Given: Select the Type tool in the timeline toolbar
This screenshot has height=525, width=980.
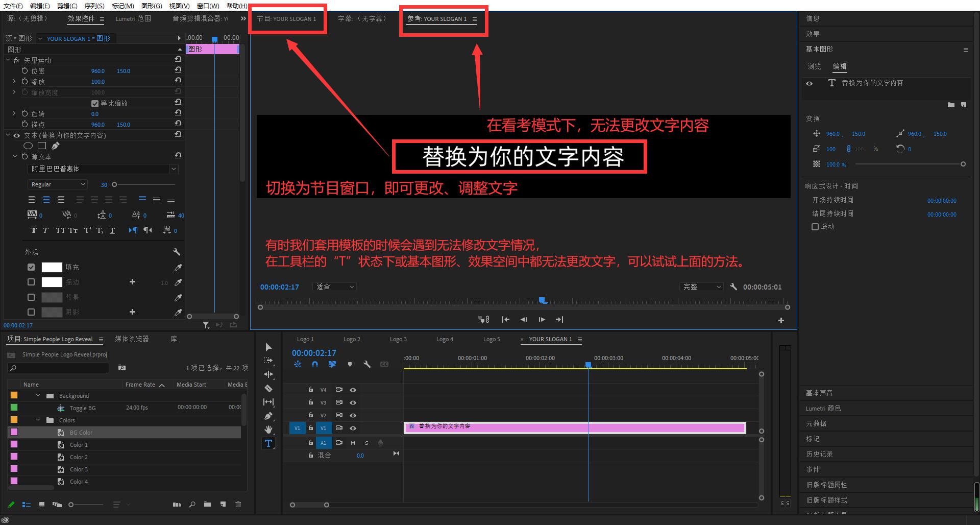Looking at the screenshot, I should (268, 443).
